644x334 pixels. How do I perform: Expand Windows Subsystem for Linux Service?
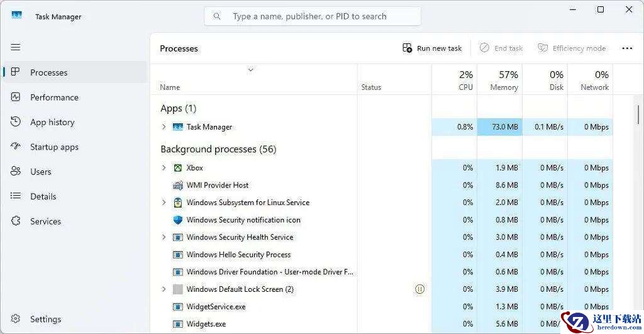click(x=164, y=203)
